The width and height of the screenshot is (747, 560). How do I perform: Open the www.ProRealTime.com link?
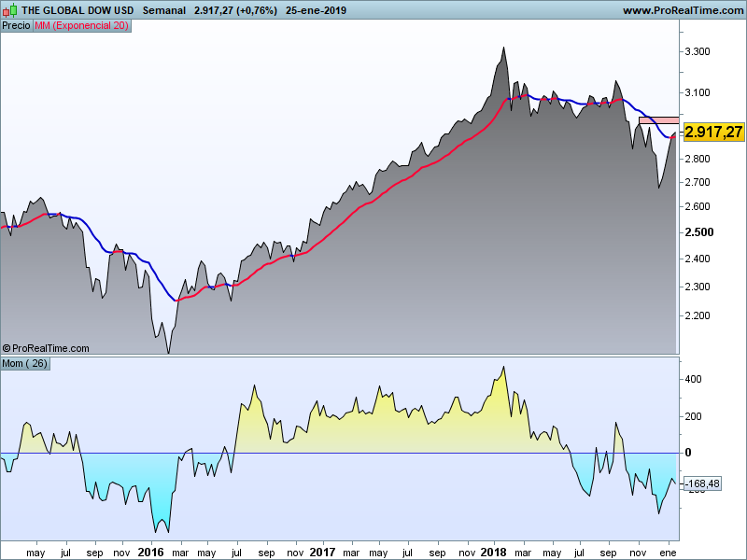point(682,10)
